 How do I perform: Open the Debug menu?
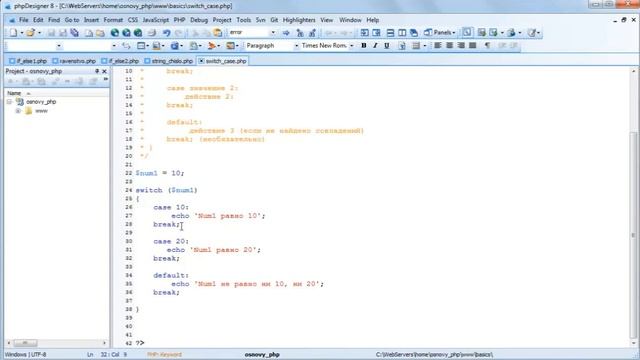pyautogui.click(x=199, y=20)
